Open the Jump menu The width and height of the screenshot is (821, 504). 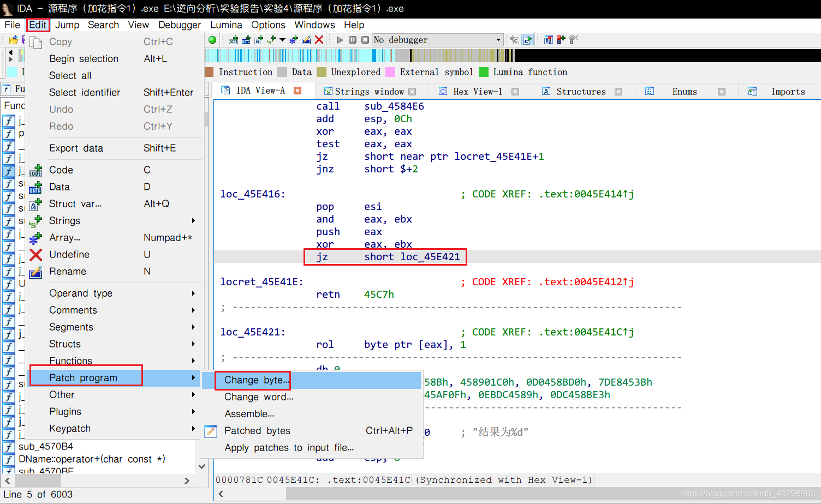pyautogui.click(x=67, y=25)
